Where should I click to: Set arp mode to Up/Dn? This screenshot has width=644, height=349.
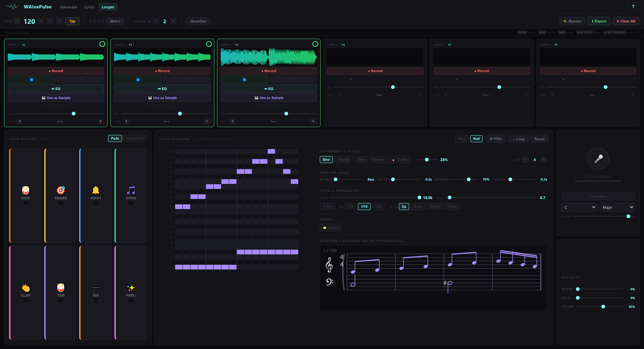tap(436, 206)
